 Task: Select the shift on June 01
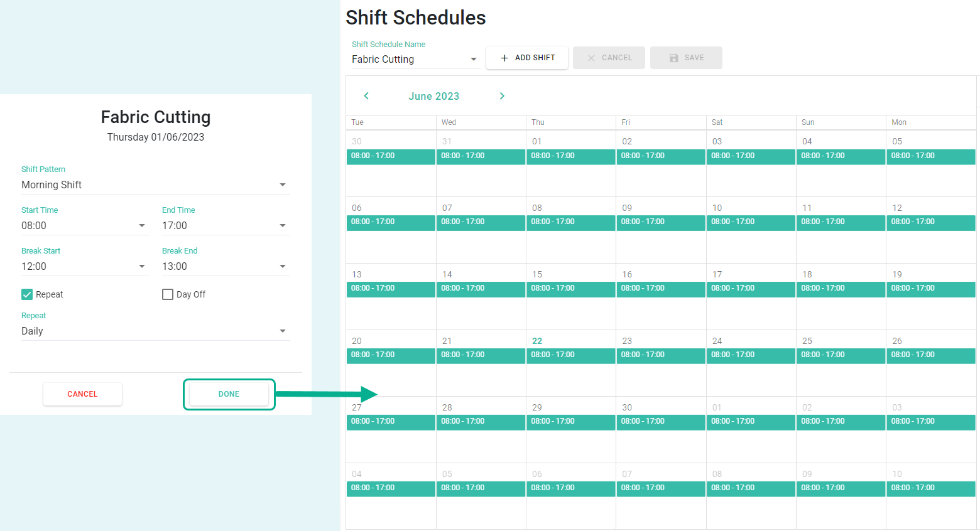(570, 156)
